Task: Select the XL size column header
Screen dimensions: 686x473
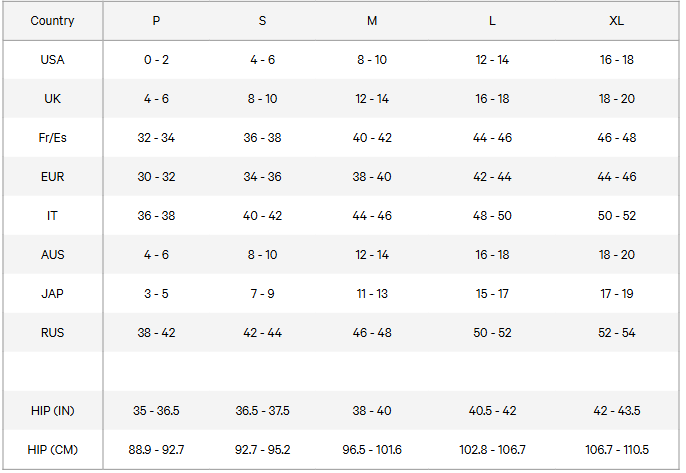Action: click(x=617, y=21)
